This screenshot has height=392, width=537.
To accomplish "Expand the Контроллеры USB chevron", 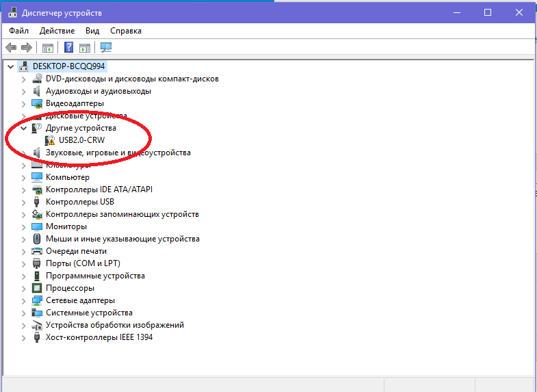I will [x=24, y=202].
